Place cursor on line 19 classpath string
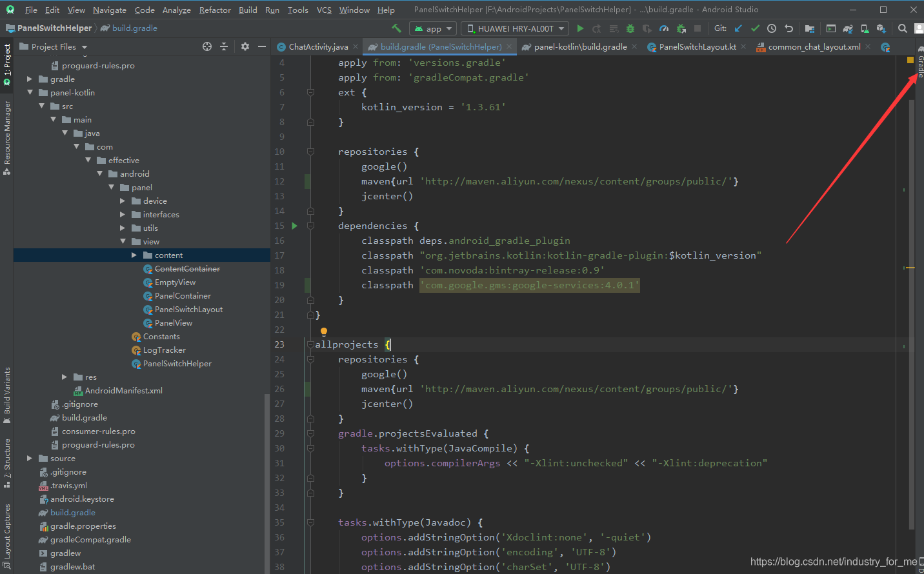 coord(529,285)
